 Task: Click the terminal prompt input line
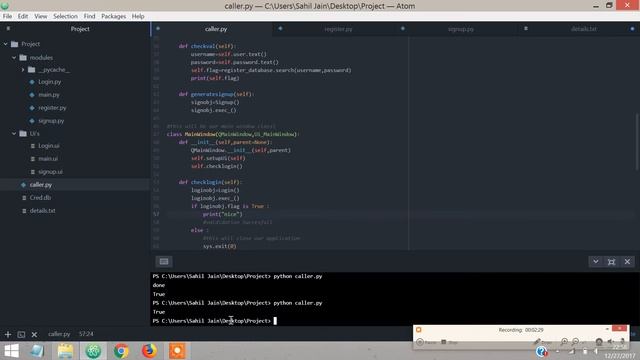pos(394,321)
